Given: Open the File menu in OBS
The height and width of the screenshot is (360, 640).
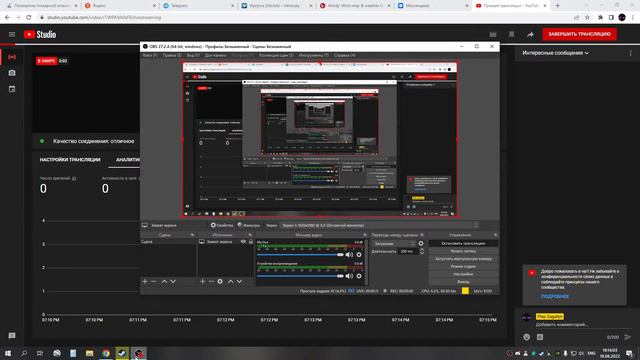Looking at the screenshot, I should point(149,55).
